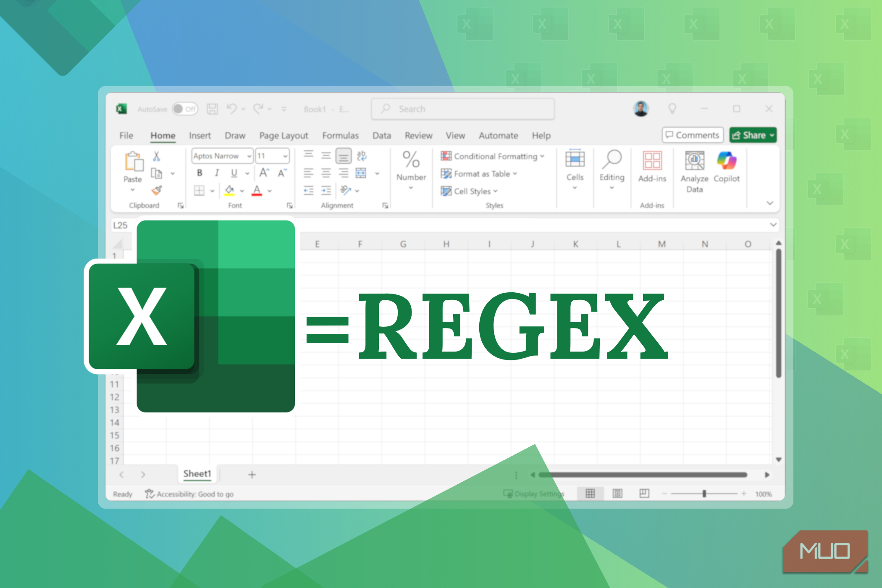This screenshot has height=588, width=882.
Task: Click the Decrease Indent icon
Action: point(309,191)
